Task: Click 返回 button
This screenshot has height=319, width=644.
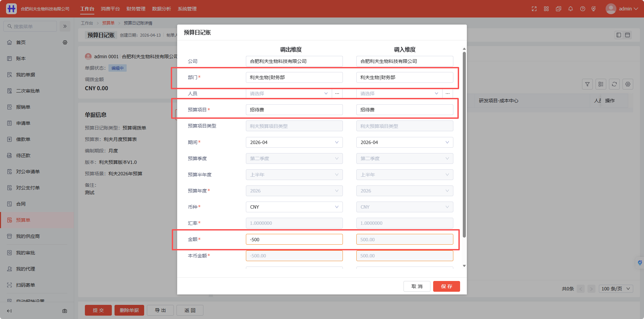Action: click(190, 310)
